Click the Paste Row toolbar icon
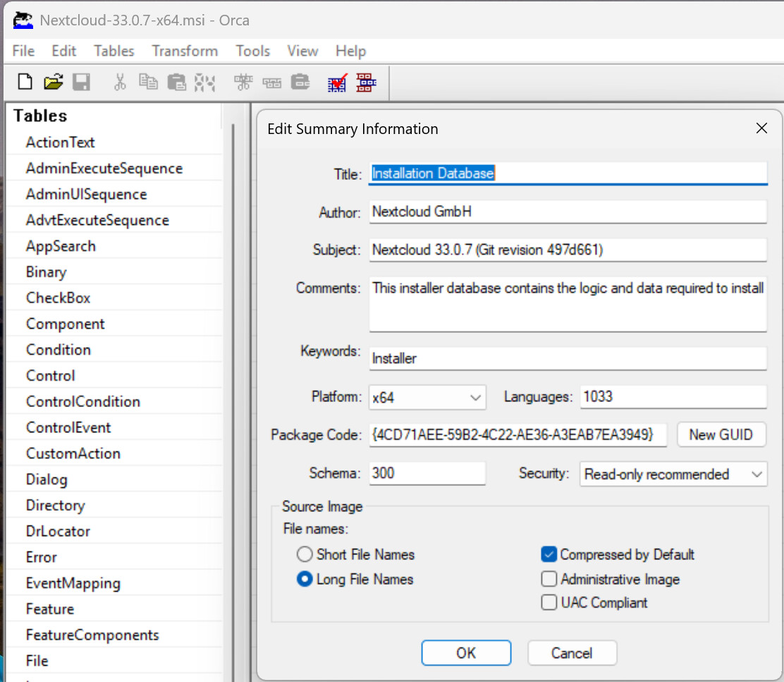Image resolution: width=784 pixels, height=682 pixels. point(300,82)
